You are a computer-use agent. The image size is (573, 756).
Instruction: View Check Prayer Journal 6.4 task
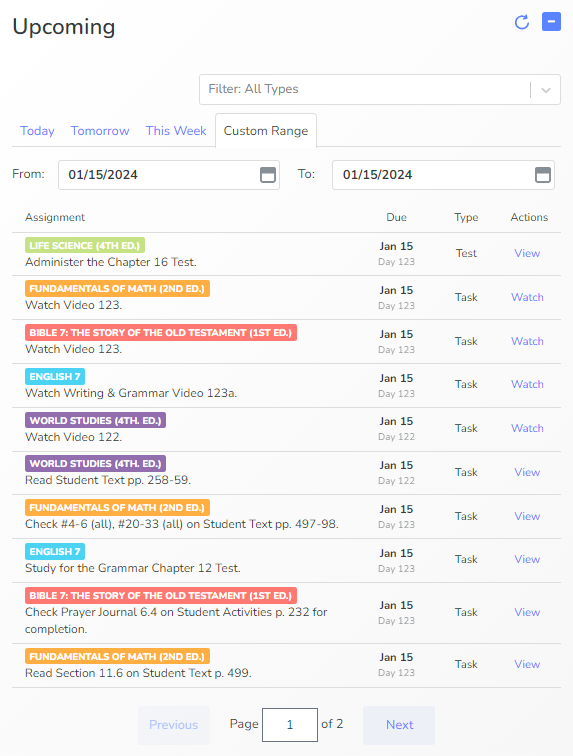point(527,612)
